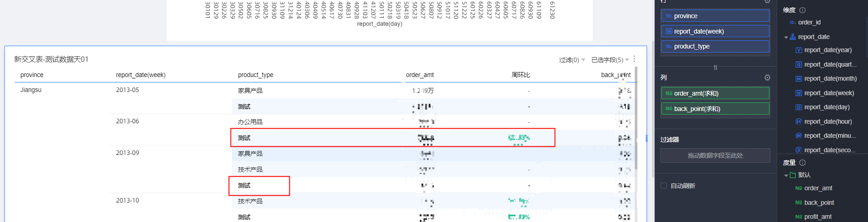Collapse the 默认 measures folder

786,175
